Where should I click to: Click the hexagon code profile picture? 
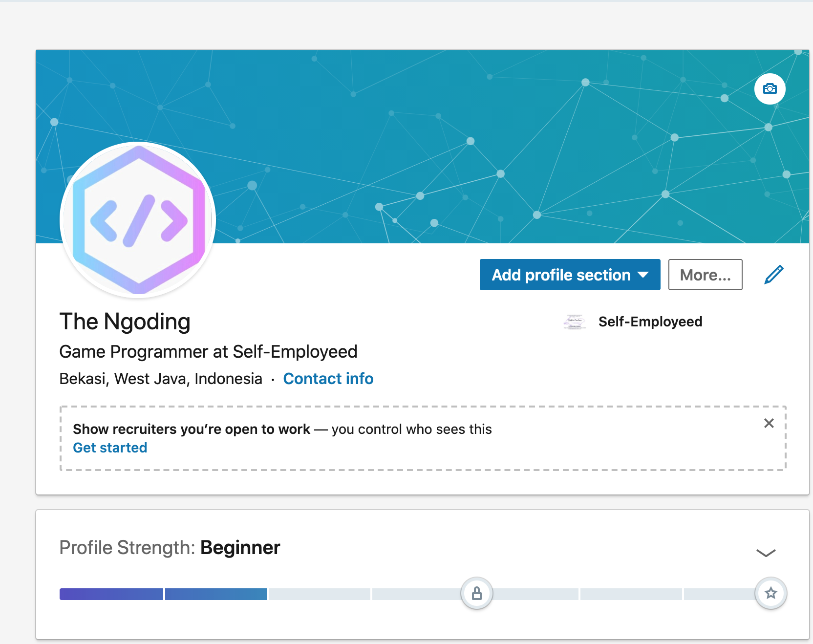point(137,220)
